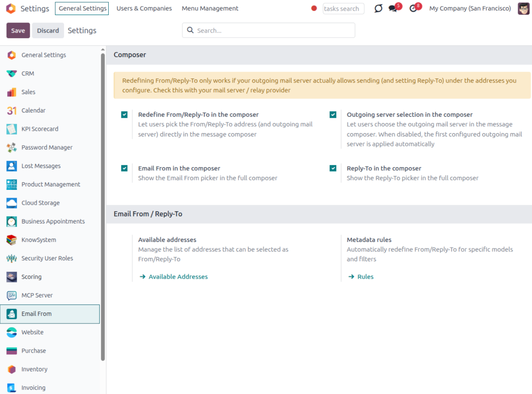
Task: Open the Inventory box icon
Action: point(12,369)
